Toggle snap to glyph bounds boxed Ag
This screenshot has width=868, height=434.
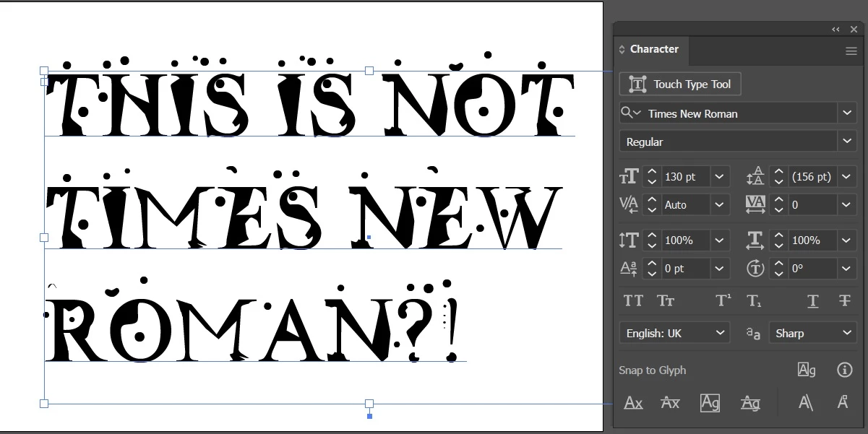coord(710,403)
